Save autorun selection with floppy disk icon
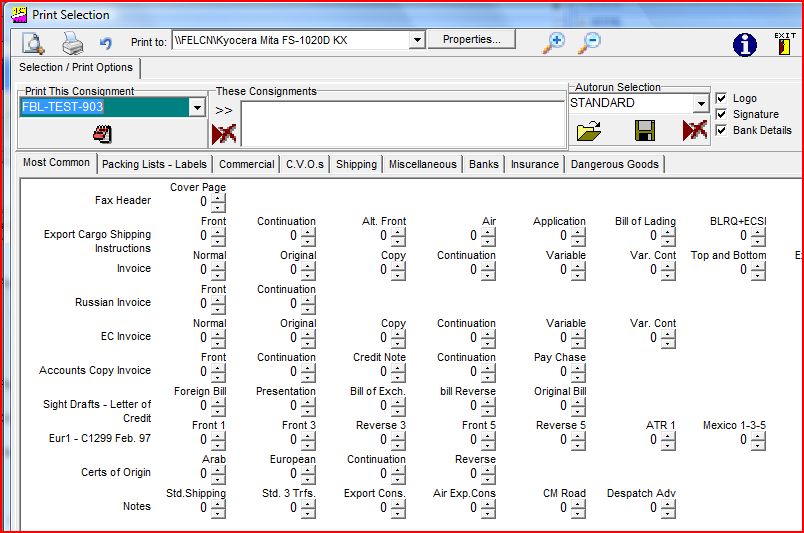 (644, 131)
